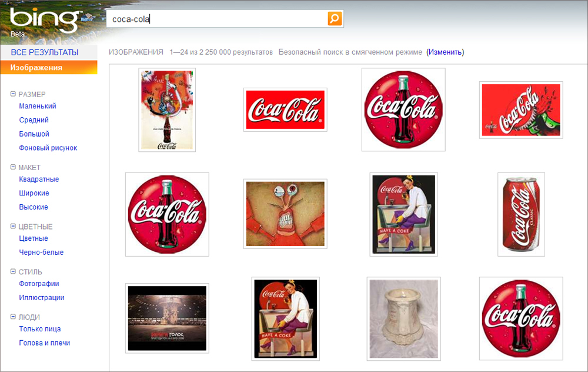Open the third-row round bottle logo thumbnail
Image resolution: width=588 pixels, height=372 pixels.
click(521, 318)
